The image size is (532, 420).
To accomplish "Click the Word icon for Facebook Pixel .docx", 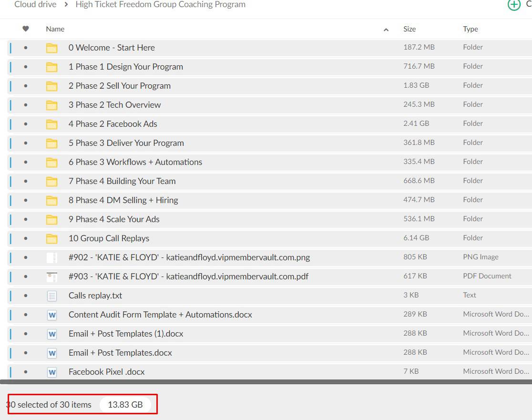I will click(x=51, y=372).
